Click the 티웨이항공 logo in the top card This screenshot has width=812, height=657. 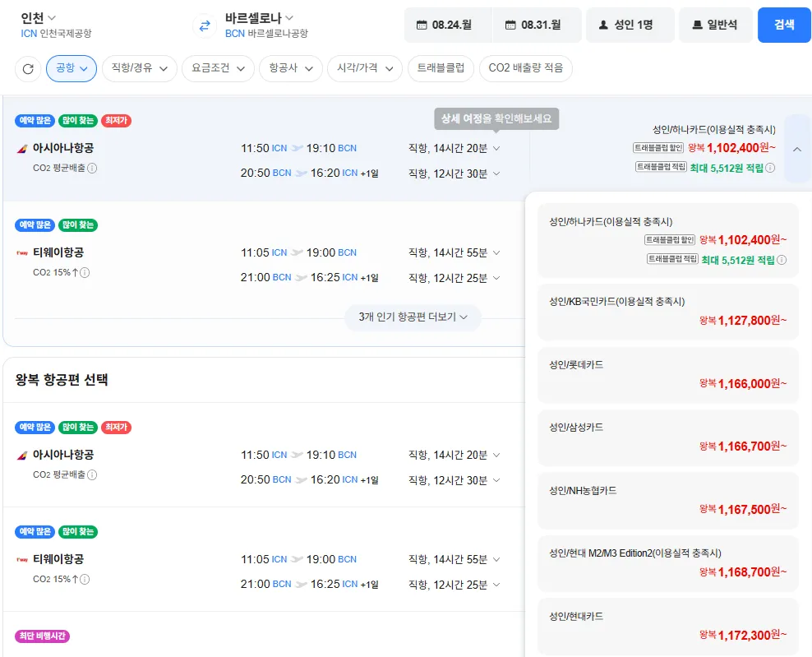pos(21,253)
